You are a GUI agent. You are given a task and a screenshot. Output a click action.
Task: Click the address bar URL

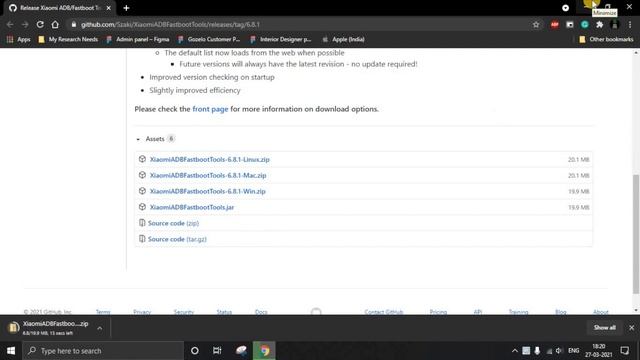[170, 24]
